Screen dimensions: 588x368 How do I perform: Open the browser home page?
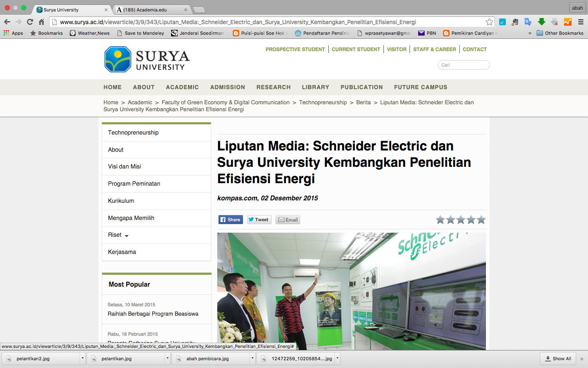pyautogui.click(x=41, y=22)
